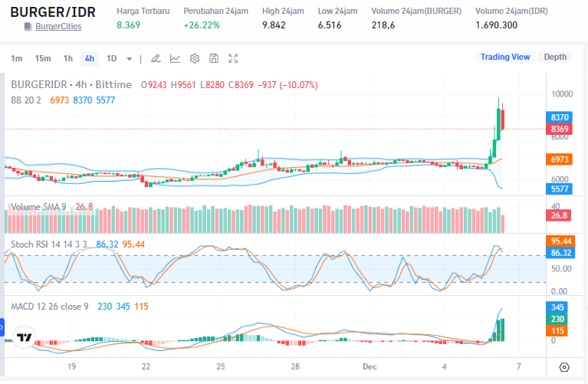
Task: Open the drawing tools pencil icon
Action: click(x=156, y=58)
